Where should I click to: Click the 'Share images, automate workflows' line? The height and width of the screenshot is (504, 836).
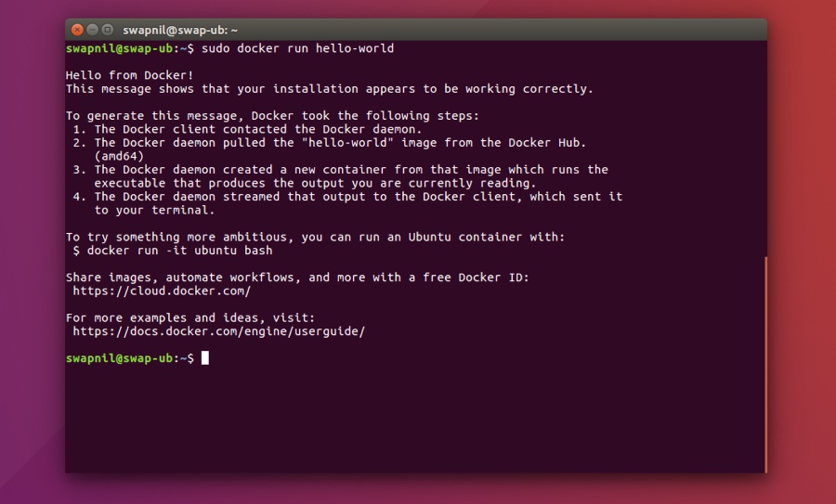(297, 278)
